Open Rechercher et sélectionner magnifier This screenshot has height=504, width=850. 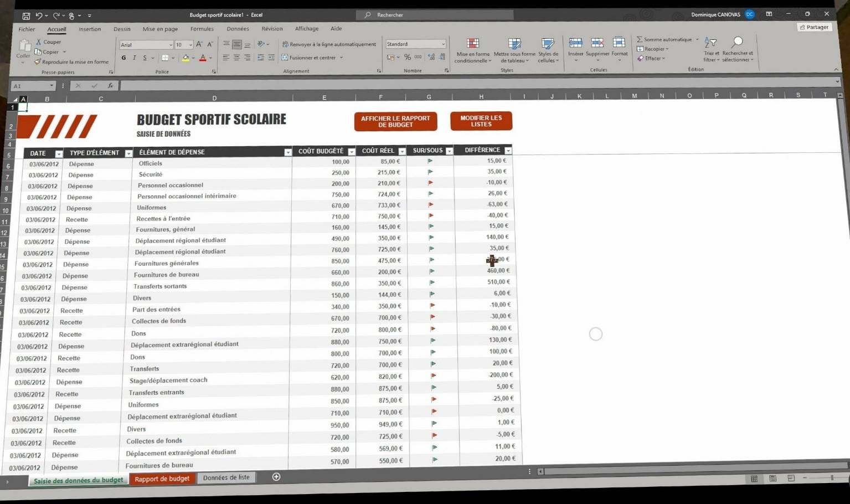click(737, 43)
